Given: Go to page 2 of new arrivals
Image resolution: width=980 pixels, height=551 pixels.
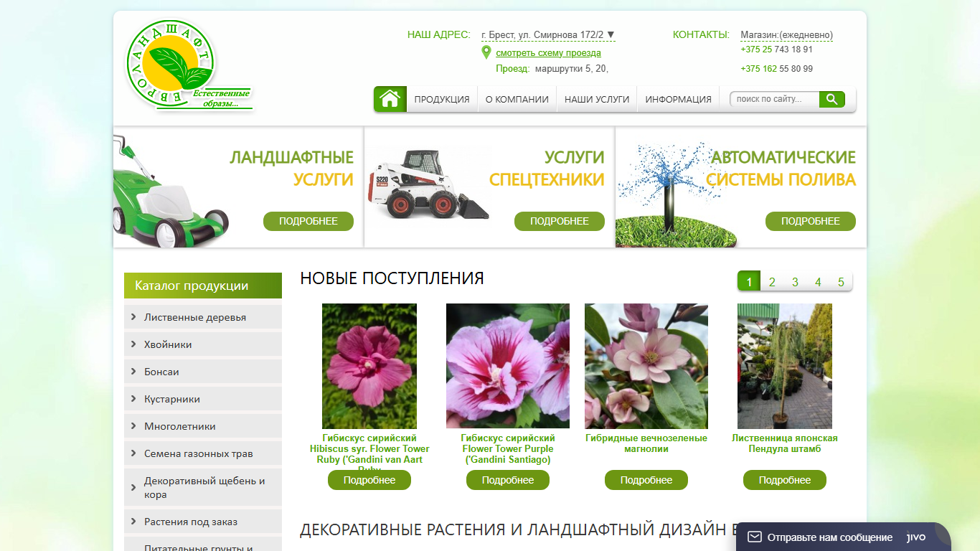Looking at the screenshot, I should coord(772,282).
